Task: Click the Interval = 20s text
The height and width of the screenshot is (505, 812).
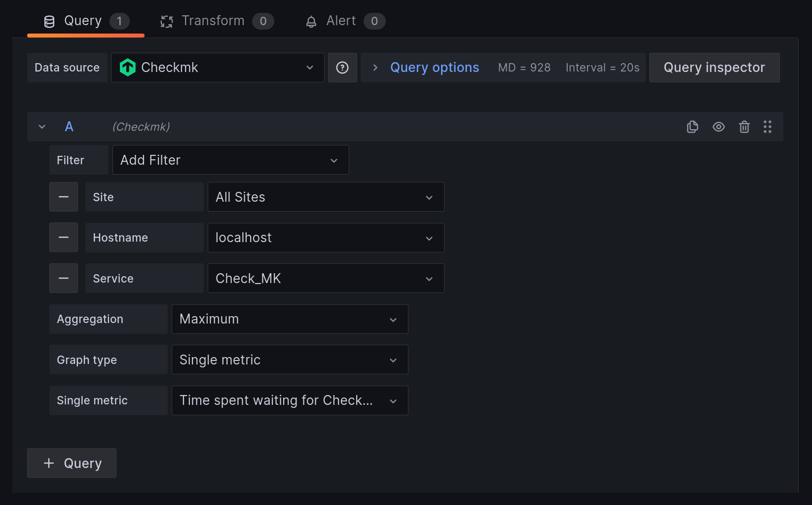Action: click(603, 68)
